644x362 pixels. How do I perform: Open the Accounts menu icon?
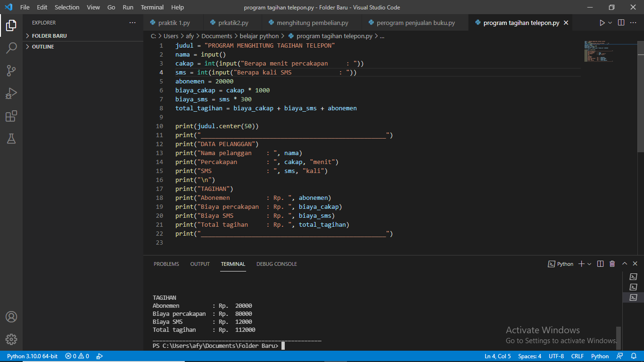(x=11, y=317)
